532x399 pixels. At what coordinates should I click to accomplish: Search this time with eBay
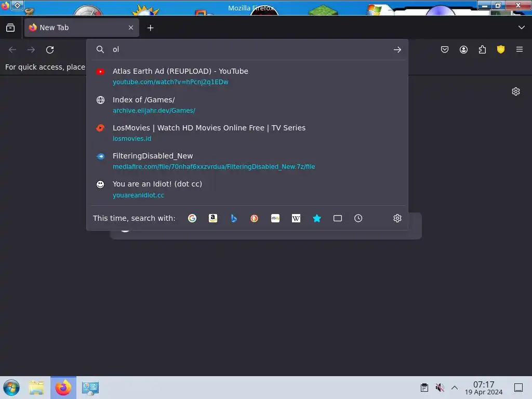pos(275,218)
